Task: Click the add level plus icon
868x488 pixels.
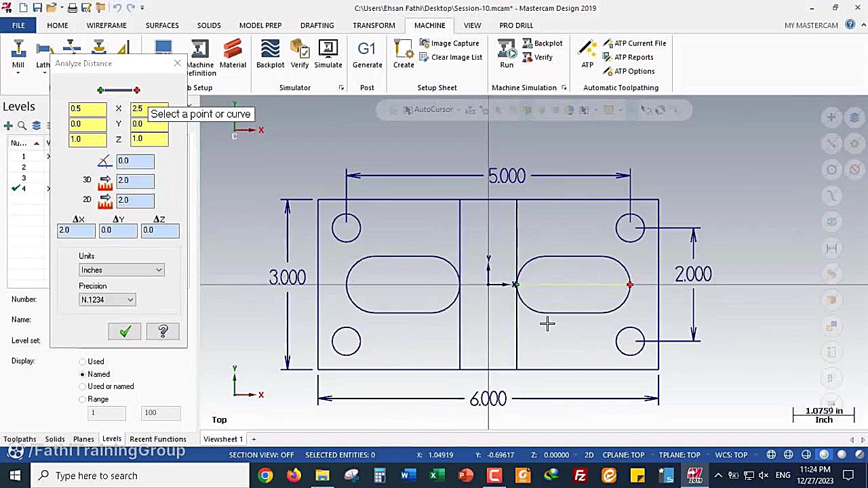Action: pos(8,125)
